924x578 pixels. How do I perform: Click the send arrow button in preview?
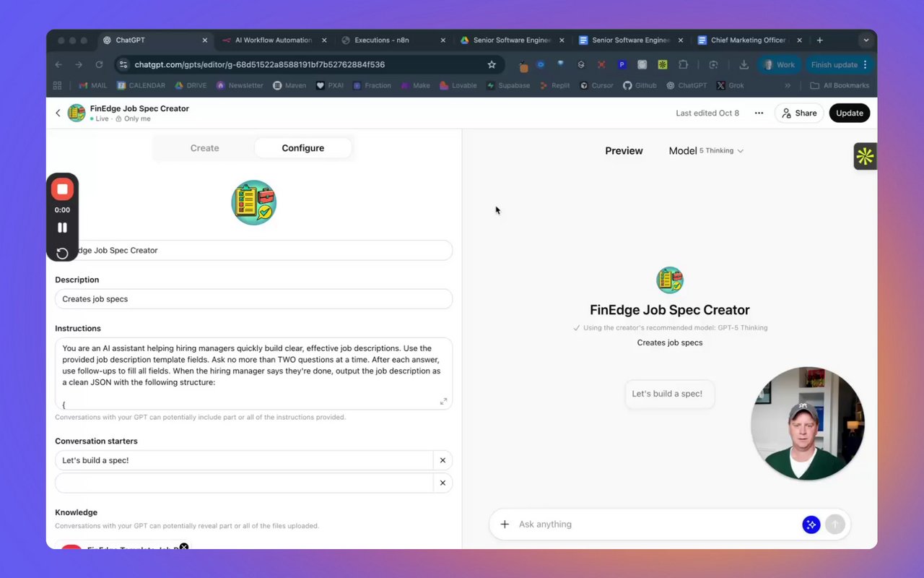click(835, 525)
